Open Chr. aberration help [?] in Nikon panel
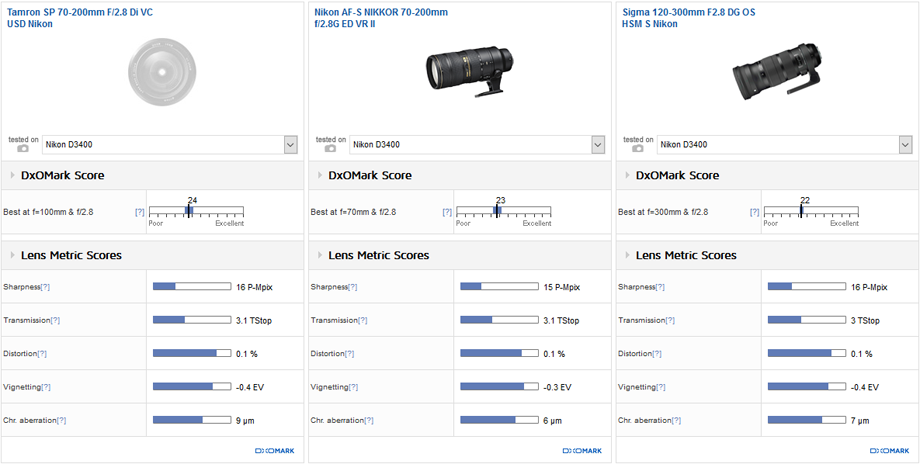This screenshot has height=464, width=920. coord(368,421)
